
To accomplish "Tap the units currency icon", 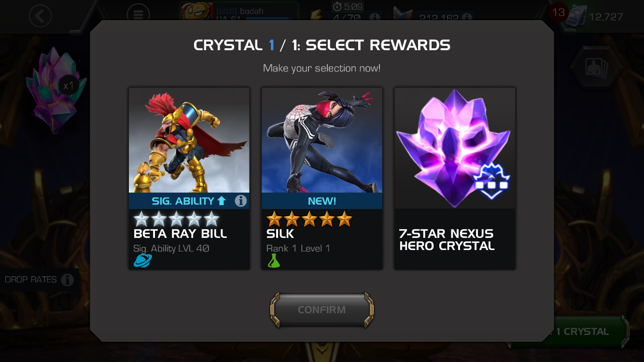I will 577,16.
